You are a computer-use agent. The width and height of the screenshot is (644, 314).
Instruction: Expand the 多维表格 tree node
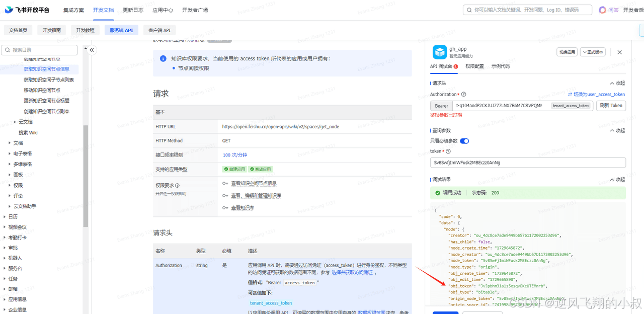(x=10, y=164)
